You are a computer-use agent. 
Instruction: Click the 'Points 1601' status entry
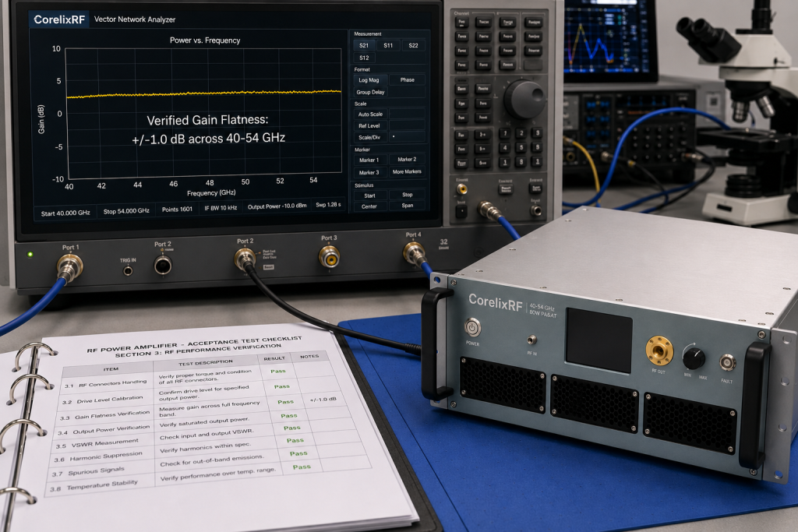click(x=177, y=209)
